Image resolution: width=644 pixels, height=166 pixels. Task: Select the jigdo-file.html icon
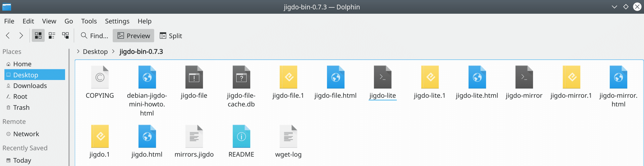click(335, 77)
